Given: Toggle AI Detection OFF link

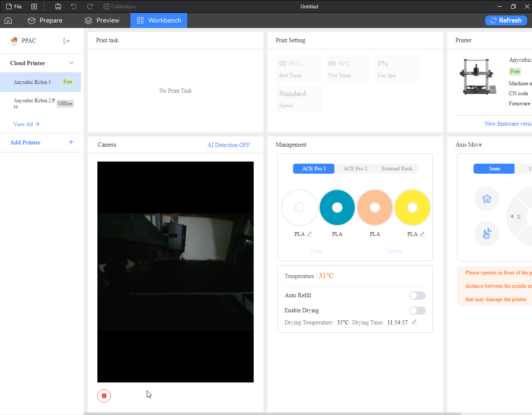Looking at the screenshot, I should pos(229,145).
